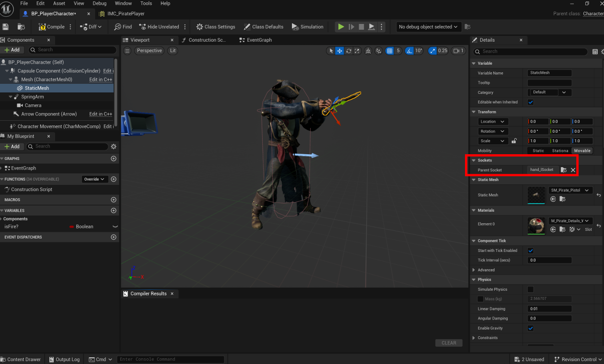Click the Play simulation green arrow
This screenshot has width=604, height=364.
coord(341,27)
